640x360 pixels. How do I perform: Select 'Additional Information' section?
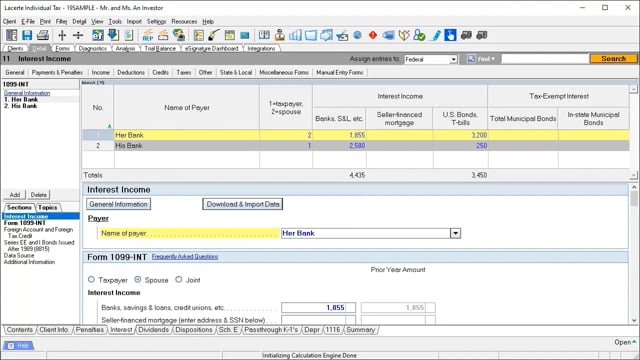pyautogui.click(x=29, y=262)
